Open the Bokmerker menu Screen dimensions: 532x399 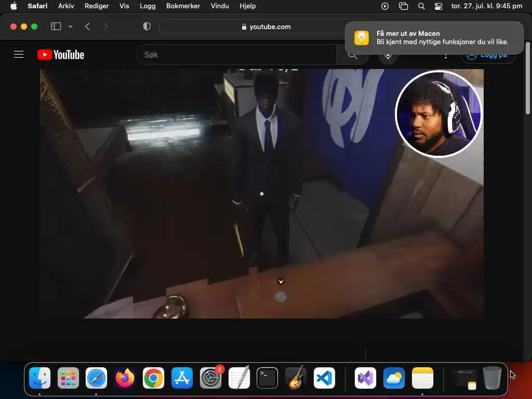point(183,6)
